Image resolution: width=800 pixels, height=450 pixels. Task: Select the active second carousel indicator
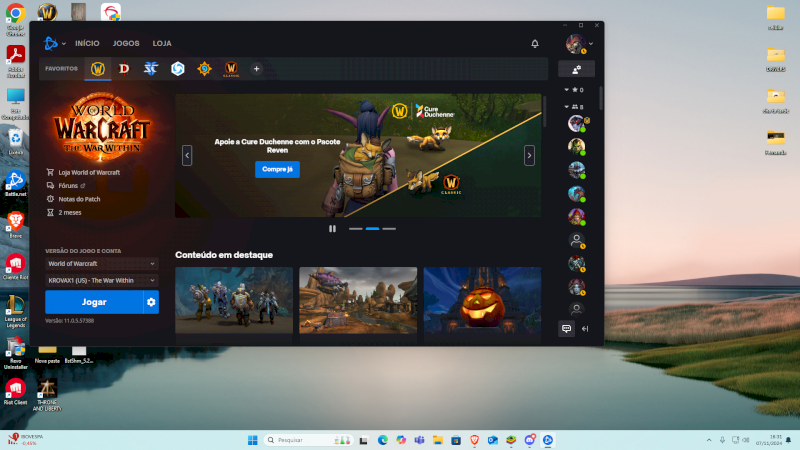coord(372,229)
